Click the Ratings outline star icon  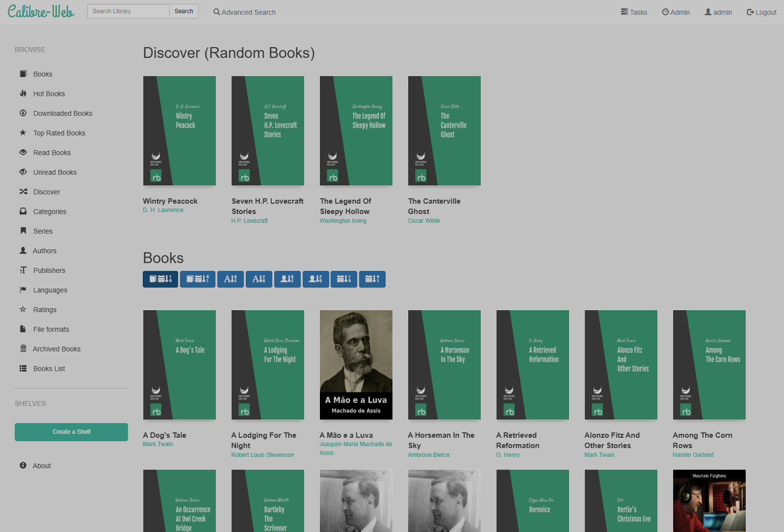[23, 309]
